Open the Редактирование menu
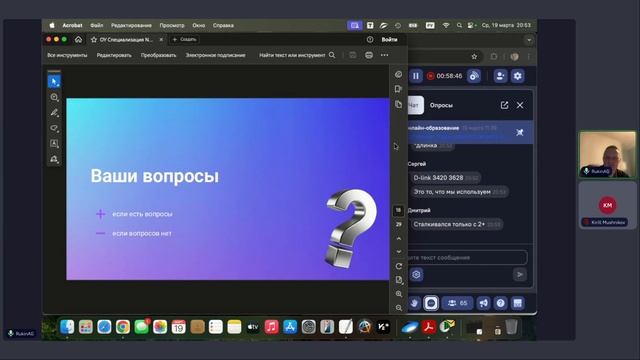This screenshot has height=360, width=640. [131, 25]
